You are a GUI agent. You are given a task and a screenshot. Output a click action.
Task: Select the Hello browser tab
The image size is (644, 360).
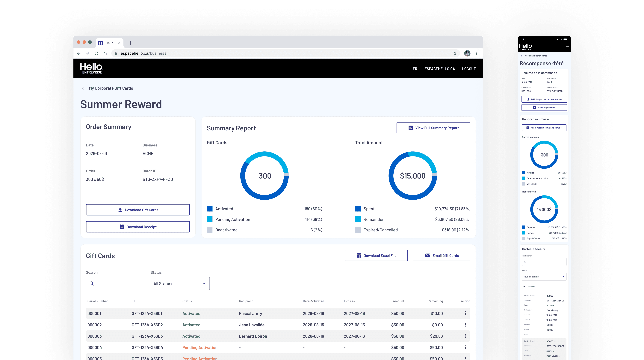coord(109,43)
